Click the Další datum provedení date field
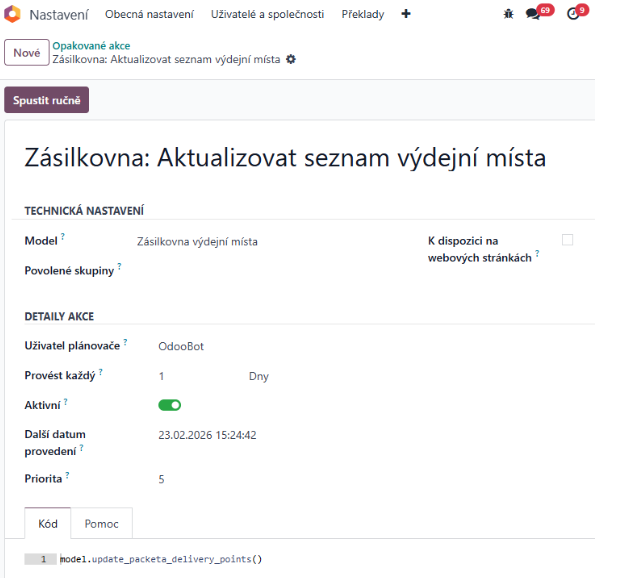This screenshot has height=578, width=635. point(207,436)
